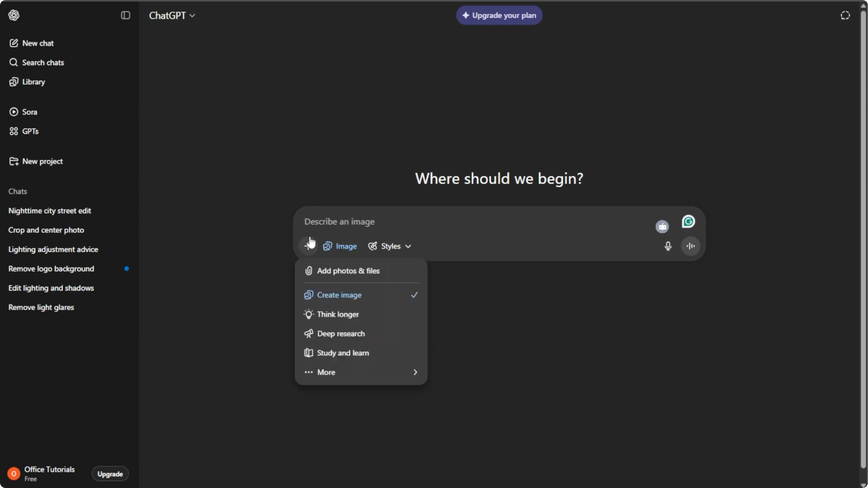Click the robot extension icon in the prompt box
868x488 pixels.
[x=662, y=226]
